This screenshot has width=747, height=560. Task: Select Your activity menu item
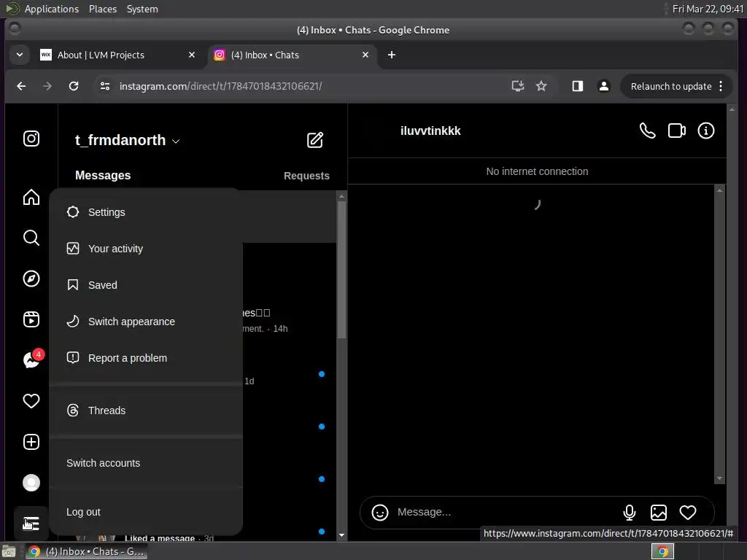146,249
